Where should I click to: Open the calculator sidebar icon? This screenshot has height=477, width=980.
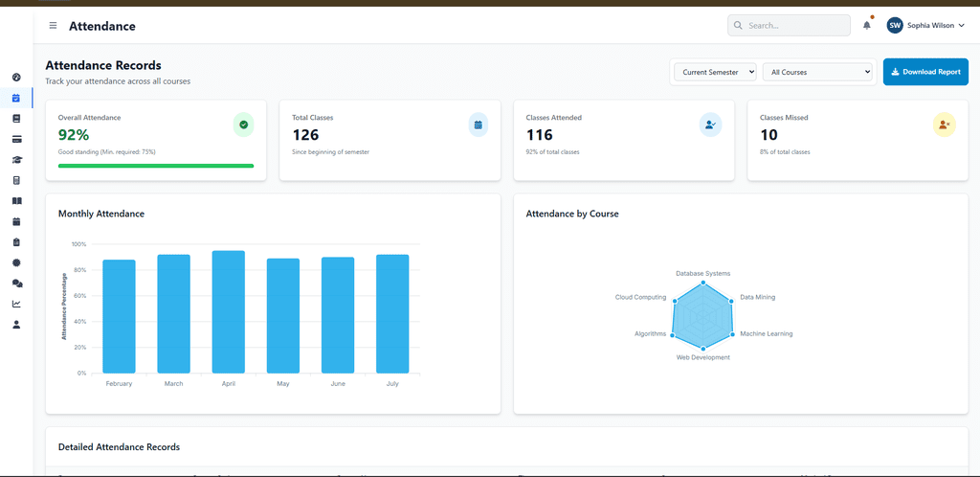click(x=17, y=180)
